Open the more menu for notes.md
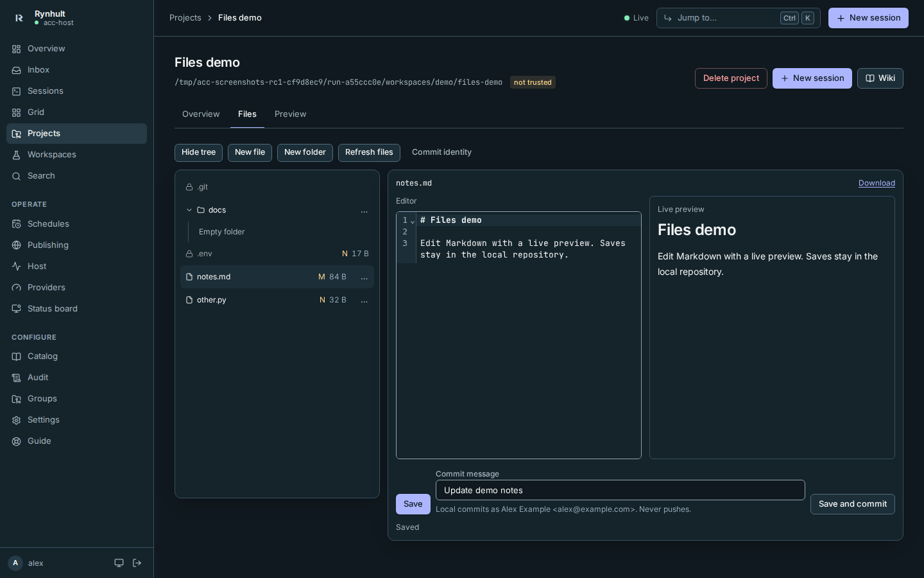This screenshot has width=924, height=578. point(364,277)
